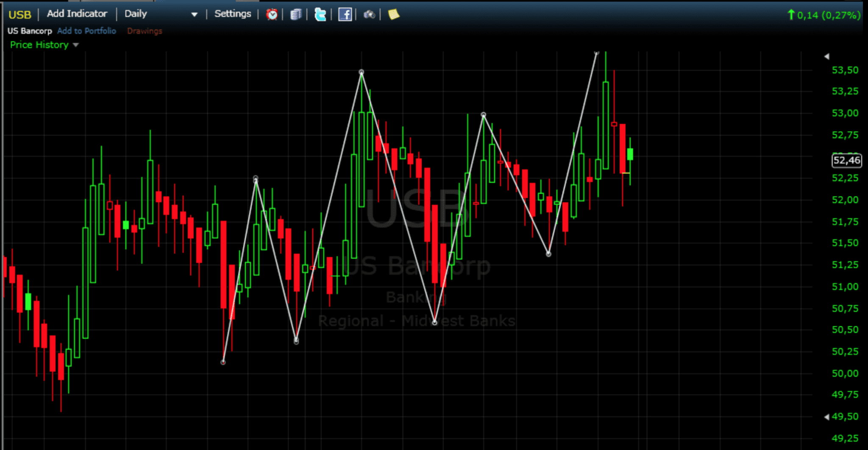Click the 0,14 (0,27%) price change

(x=824, y=15)
